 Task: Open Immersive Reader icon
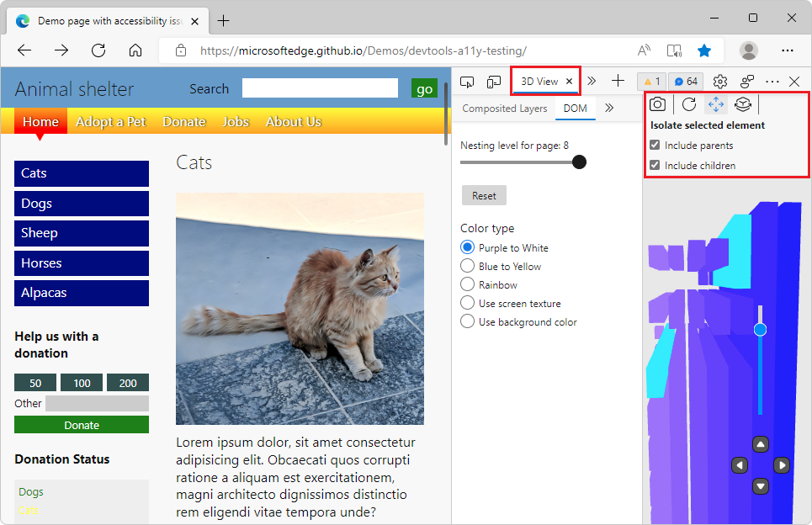[674, 50]
